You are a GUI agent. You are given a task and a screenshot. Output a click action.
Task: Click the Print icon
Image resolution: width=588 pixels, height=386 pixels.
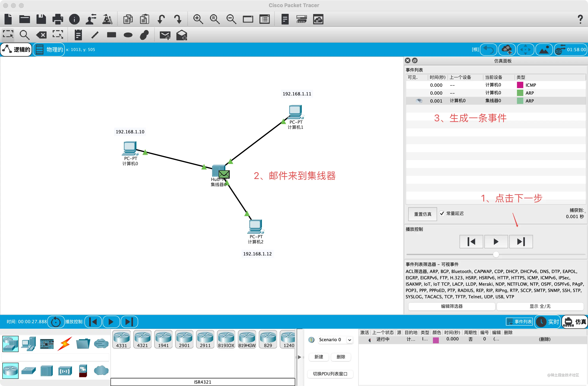click(x=58, y=19)
